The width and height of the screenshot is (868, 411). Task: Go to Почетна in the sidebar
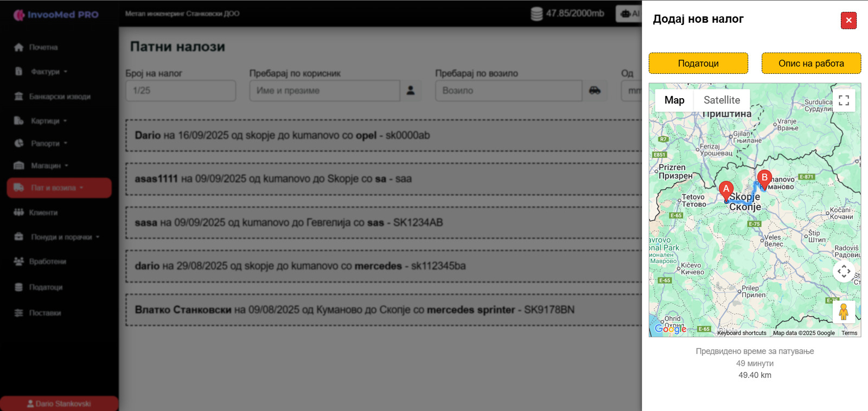coord(43,47)
